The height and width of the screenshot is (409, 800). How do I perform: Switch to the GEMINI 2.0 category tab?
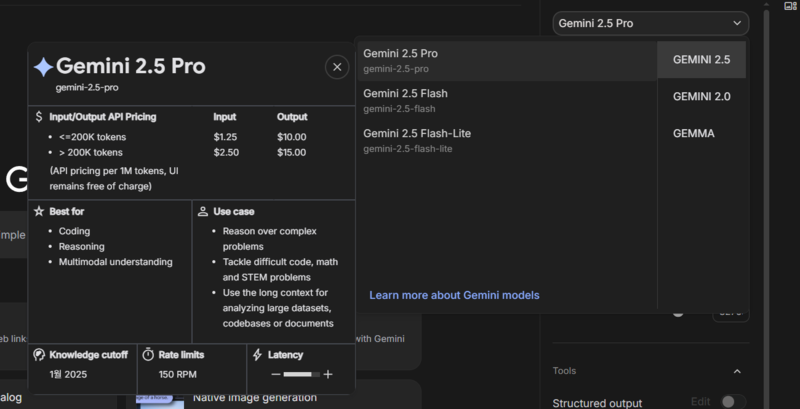point(702,96)
